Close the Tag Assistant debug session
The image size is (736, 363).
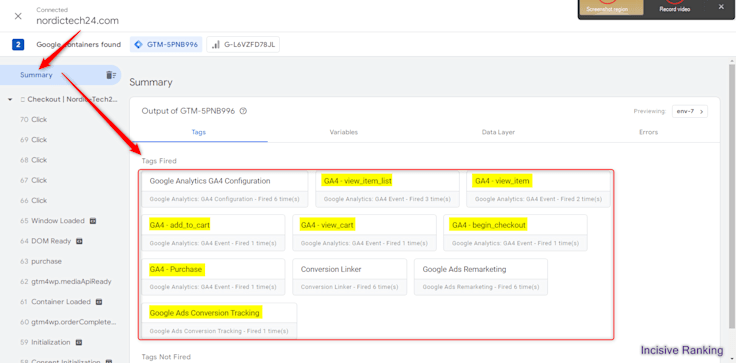[x=18, y=16]
